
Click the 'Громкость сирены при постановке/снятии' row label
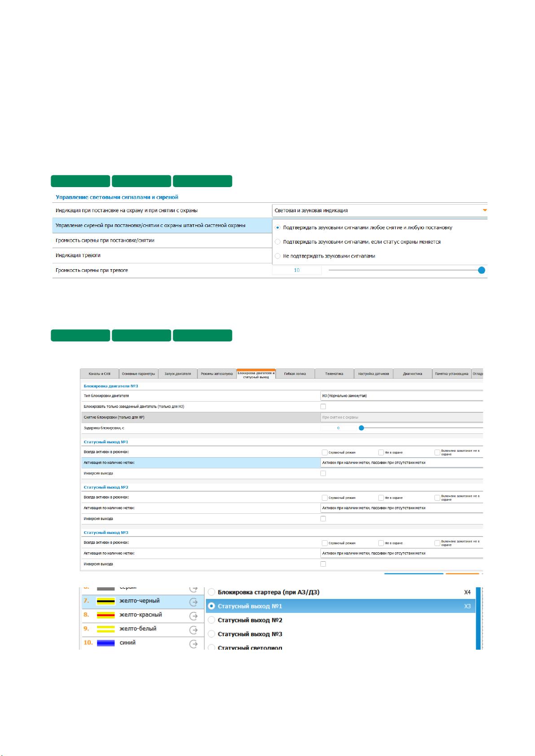105,240
